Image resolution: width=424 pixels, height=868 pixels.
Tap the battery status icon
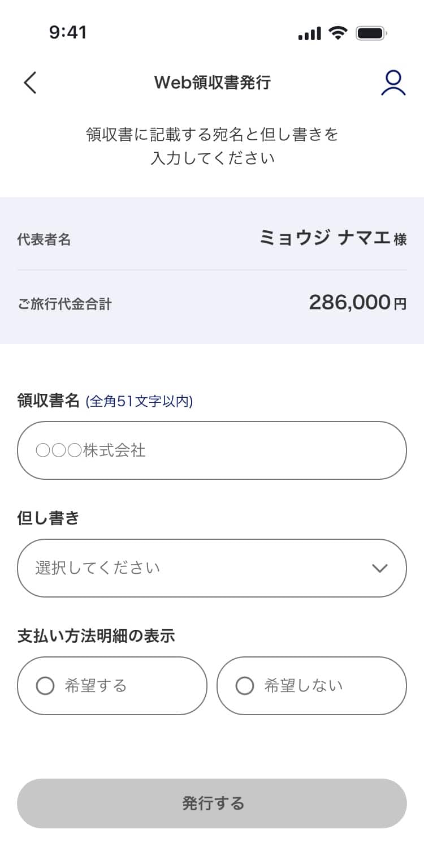(x=371, y=33)
